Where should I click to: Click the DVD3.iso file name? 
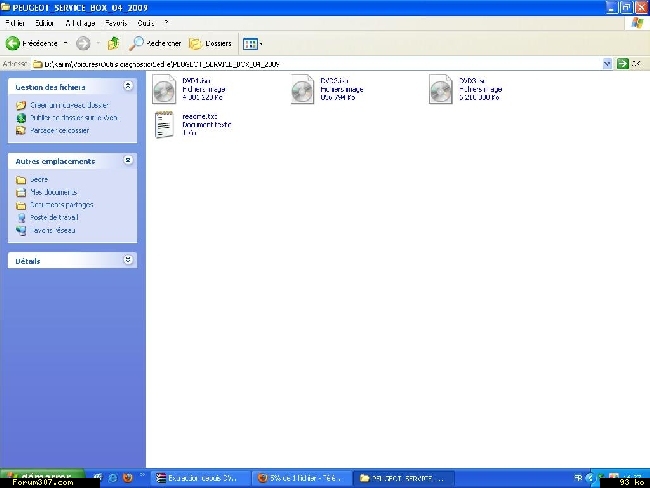pyautogui.click(x=472, y=80)
